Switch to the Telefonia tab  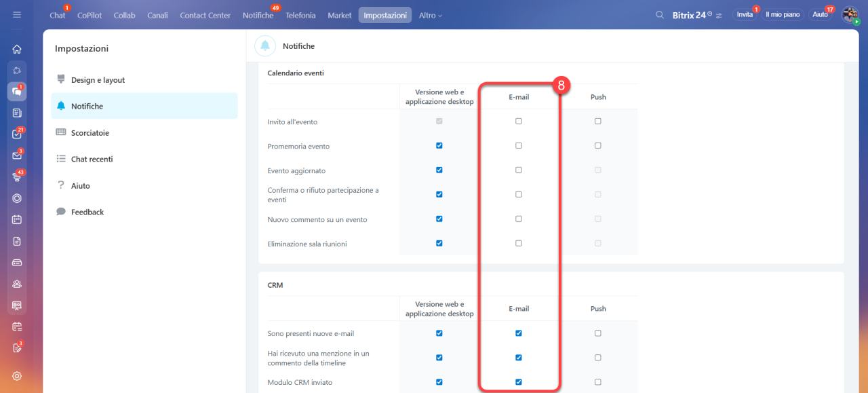point(300,15)
